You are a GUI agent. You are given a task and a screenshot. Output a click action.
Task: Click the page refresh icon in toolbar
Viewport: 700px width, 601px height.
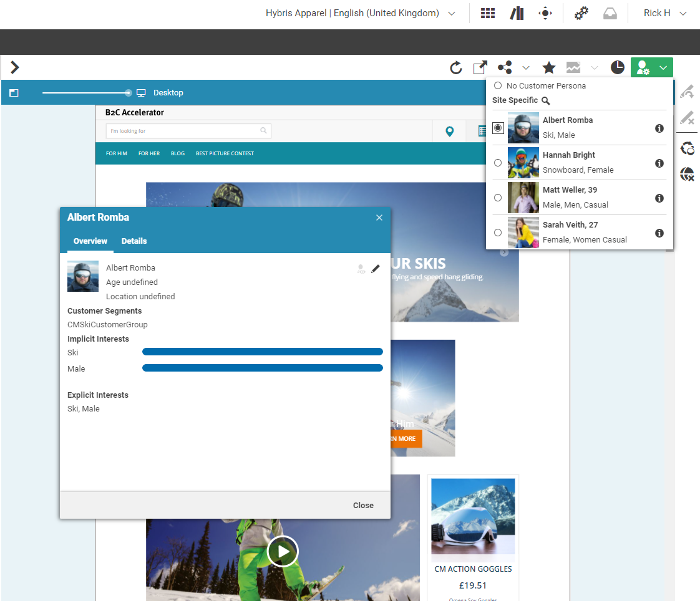[456, 67]
